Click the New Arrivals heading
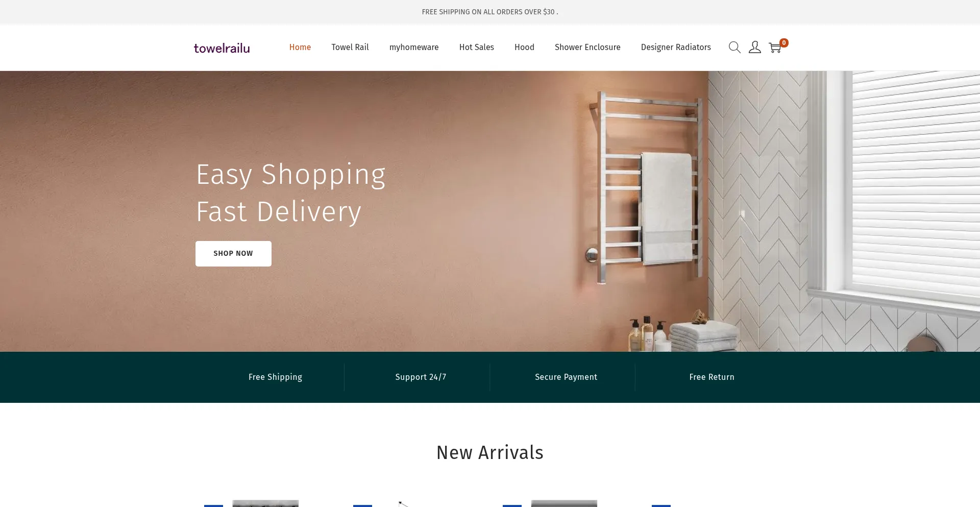The image size is (980, 507). 490,452
